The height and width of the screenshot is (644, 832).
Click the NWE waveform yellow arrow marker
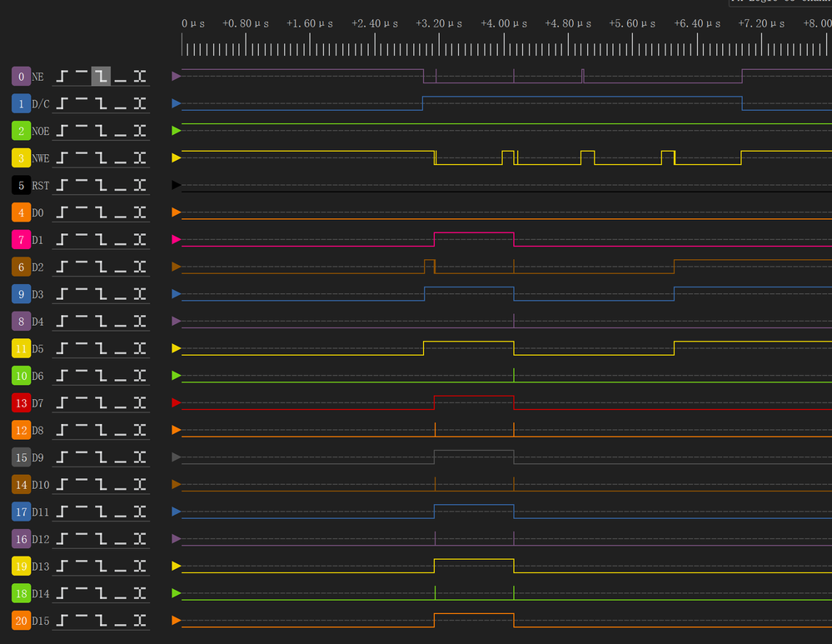(177, 157)
